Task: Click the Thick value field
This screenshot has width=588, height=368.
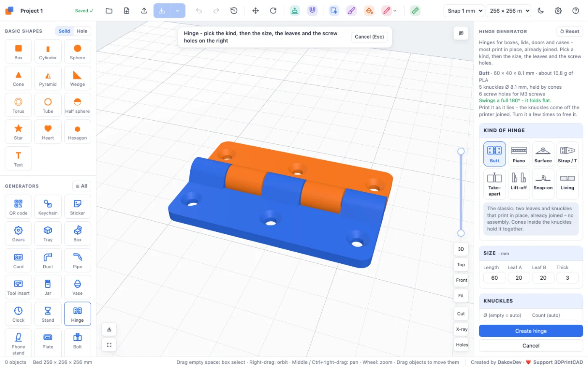Action: tap(567, 278)
